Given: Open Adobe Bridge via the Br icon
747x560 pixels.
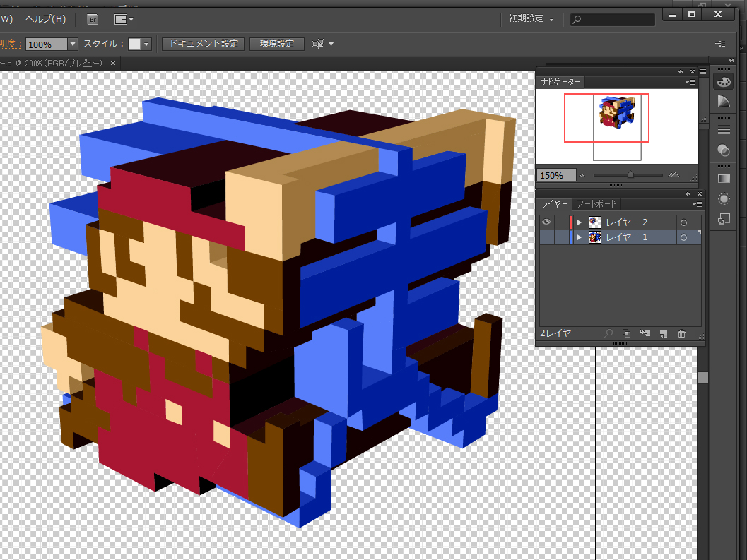Looking at the screenshot, I should pos(93,19).
